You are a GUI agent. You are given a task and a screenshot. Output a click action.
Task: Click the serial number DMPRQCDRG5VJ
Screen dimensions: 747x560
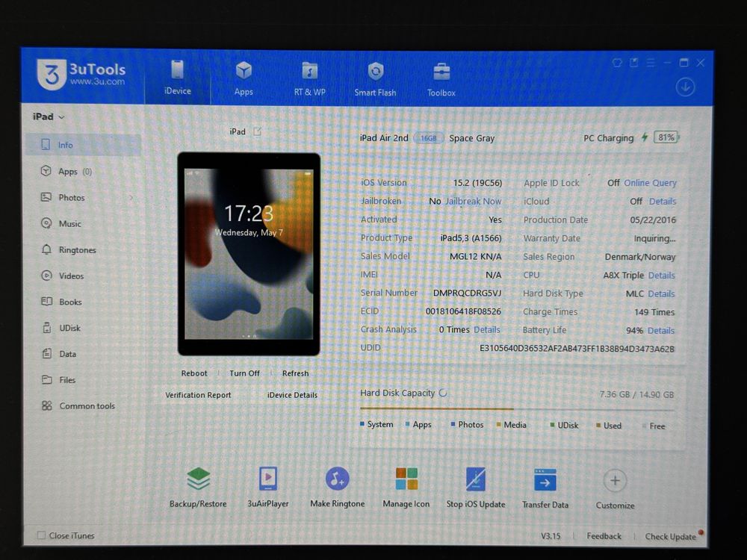[467, 293]
